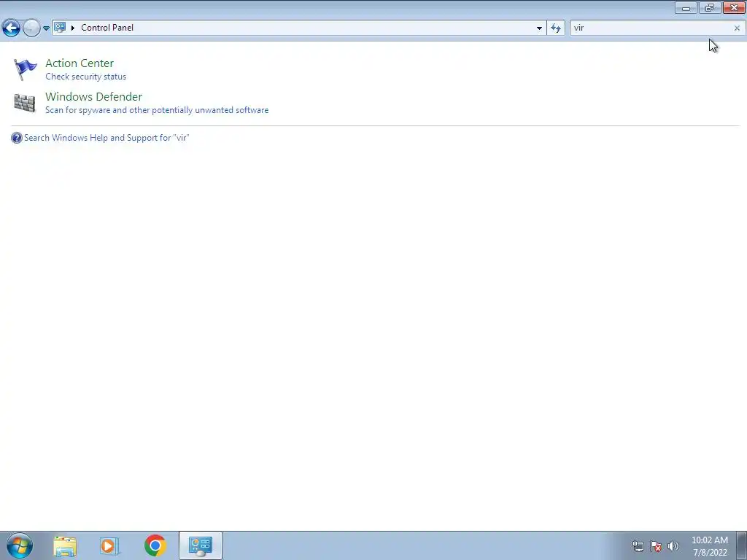Click the Refresh button beside address bar

[556, 28]
